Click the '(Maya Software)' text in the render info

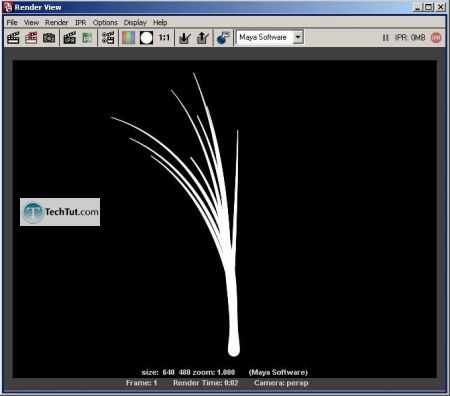(278, 372)
